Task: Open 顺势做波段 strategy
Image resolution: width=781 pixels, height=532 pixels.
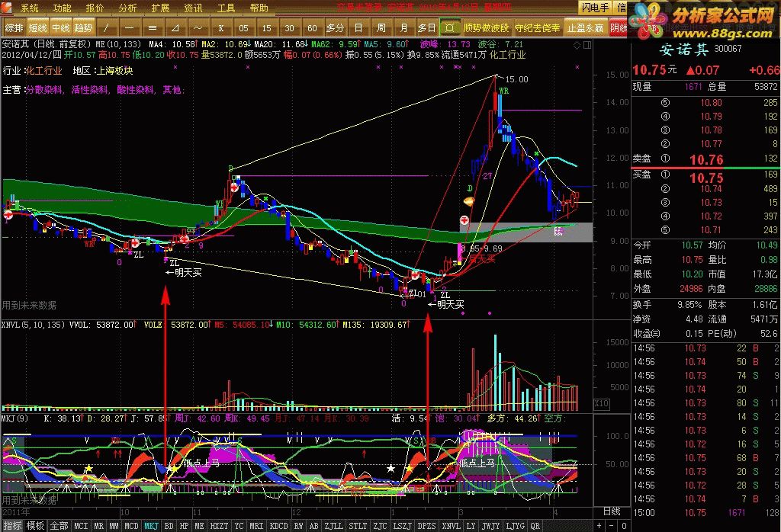Action: (487, 28)
